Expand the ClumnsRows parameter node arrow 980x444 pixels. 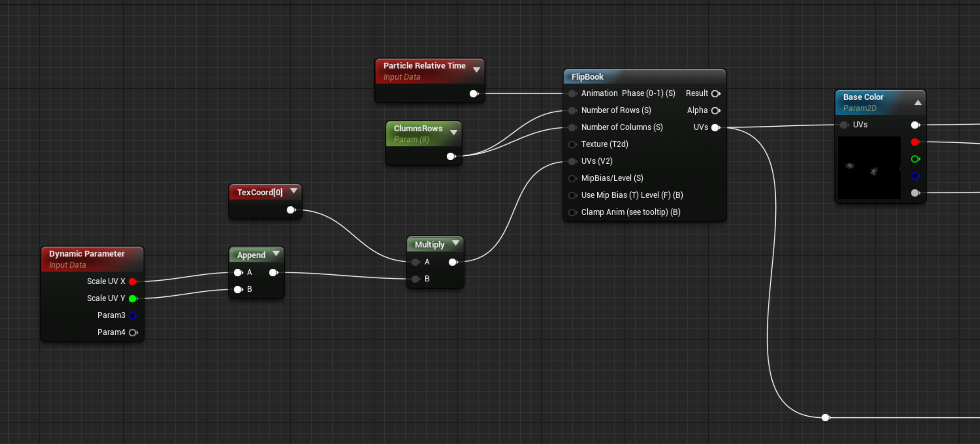pyautogui.click(x=454, y=132)
